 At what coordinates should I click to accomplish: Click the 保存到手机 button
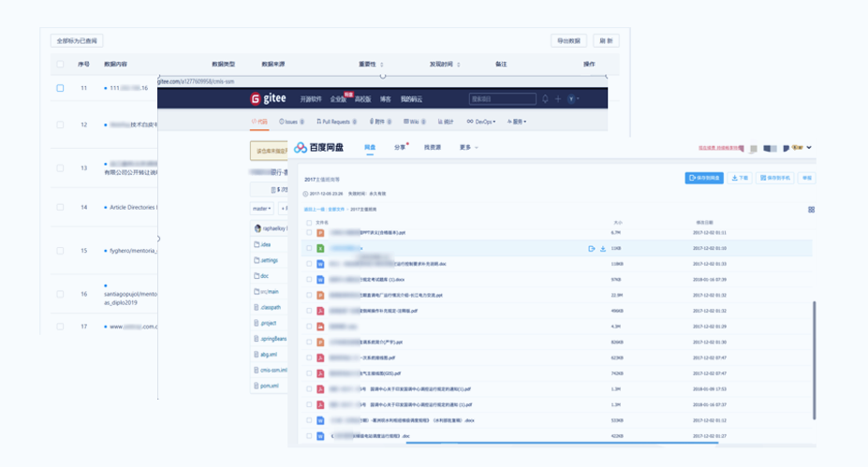tap(774, 178)
